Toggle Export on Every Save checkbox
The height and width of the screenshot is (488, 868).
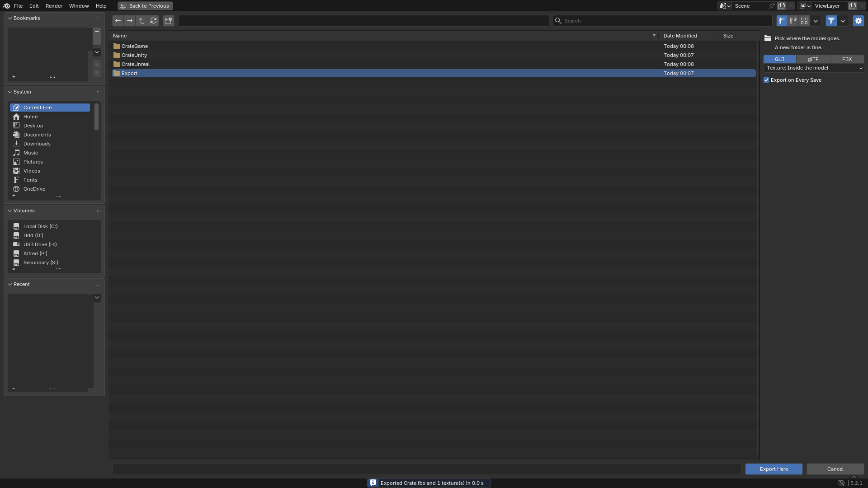point(766,80)
